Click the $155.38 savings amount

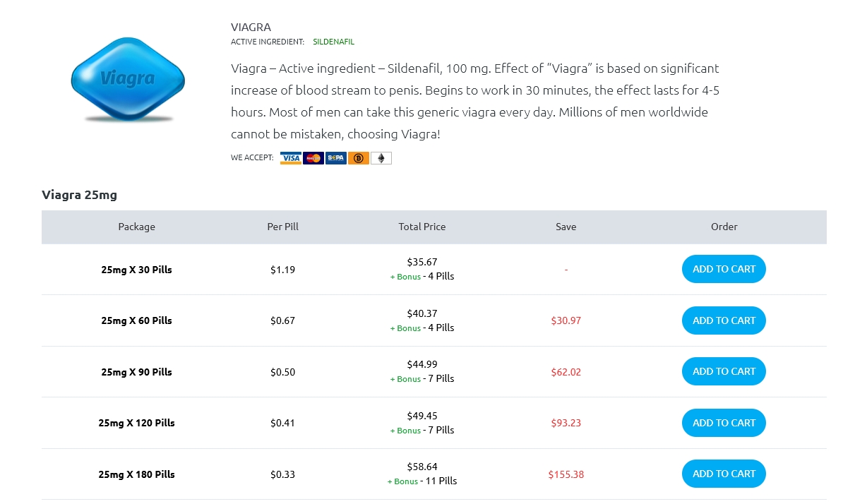tap(566, 474)
